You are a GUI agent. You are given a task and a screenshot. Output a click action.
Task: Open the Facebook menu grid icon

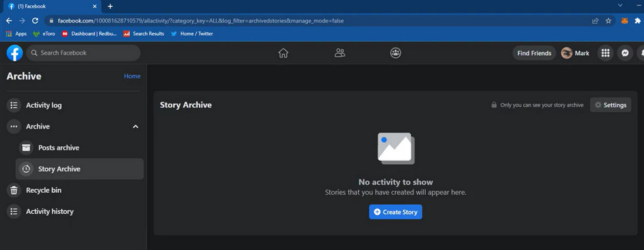(605, 53)
